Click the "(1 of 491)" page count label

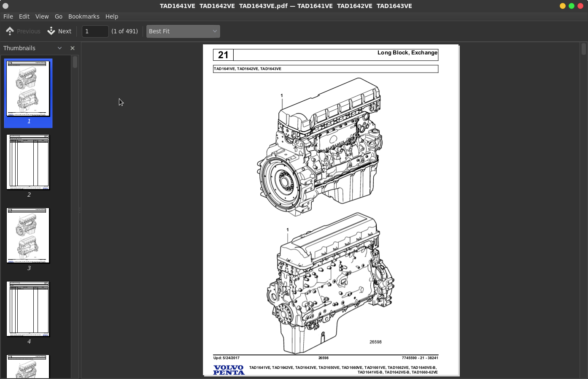[x=124, y=31]
